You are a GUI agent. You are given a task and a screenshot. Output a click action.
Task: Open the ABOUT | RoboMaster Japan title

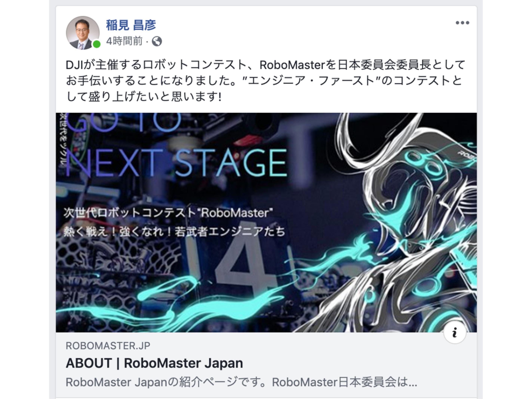(x=154, y=363)
